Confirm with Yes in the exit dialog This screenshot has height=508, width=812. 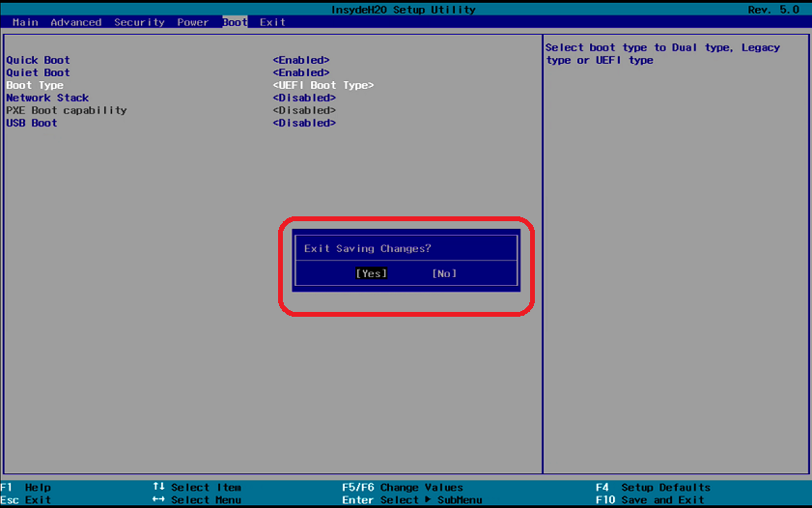[371, 273]
